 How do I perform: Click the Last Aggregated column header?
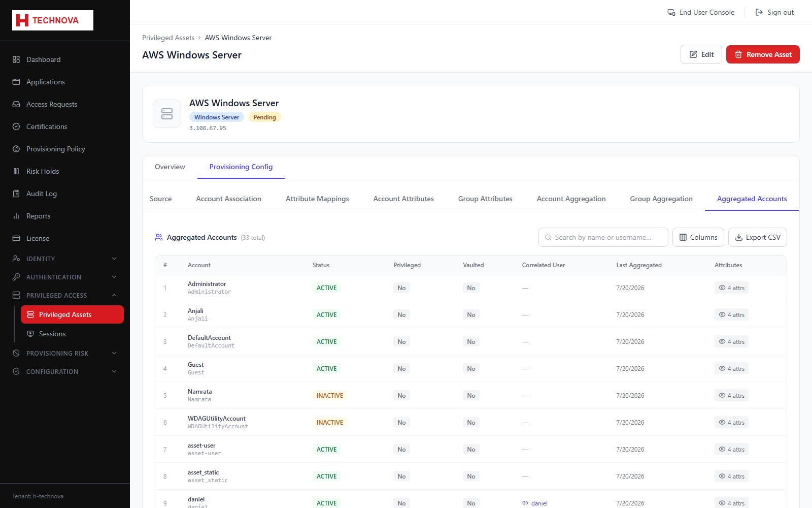point(639,265)
